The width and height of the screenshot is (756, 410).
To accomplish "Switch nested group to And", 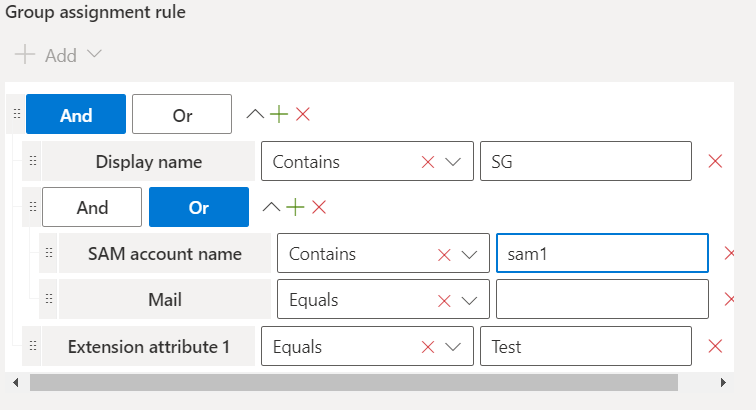I will click(x=92, y=208).
